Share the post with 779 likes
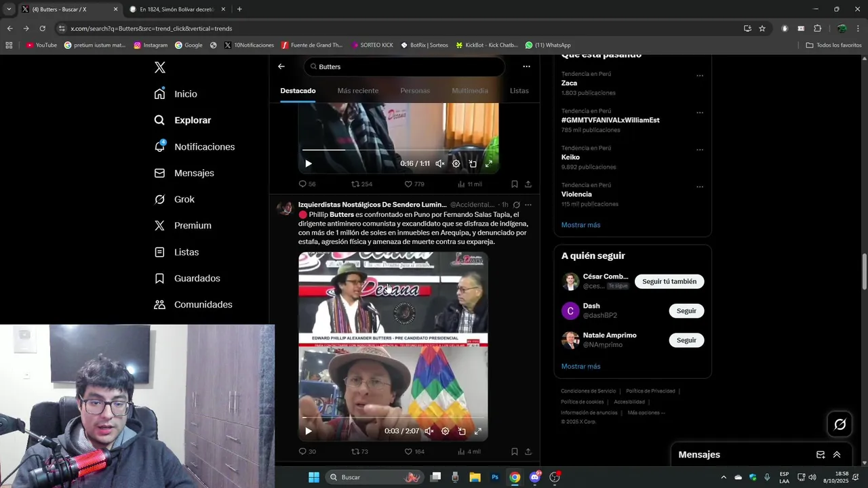 [x=528, y=184]
